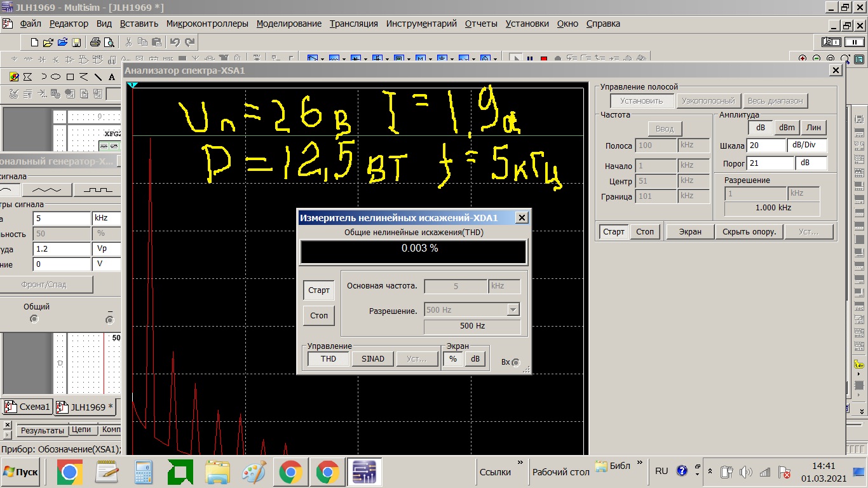Image resolution: width=868 pixels, height=488 pixels.
Task: Select square waveform in function generator
Action: pyautogui.click(x=97, y=190)
